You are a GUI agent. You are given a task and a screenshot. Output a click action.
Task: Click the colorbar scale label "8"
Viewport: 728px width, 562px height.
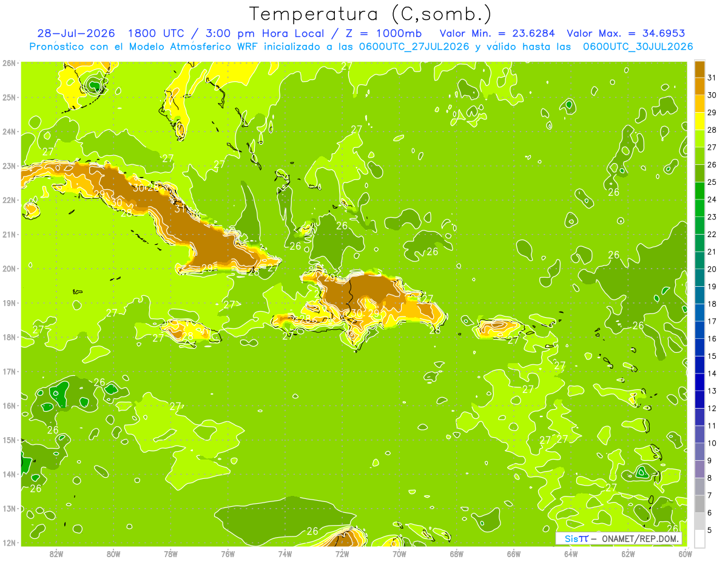(x=710, y=478)
